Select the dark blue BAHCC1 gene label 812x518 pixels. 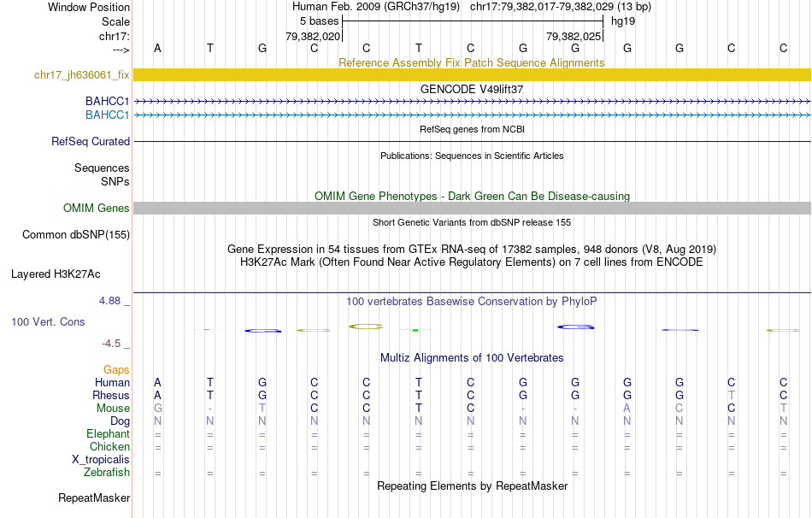(107, 101)
